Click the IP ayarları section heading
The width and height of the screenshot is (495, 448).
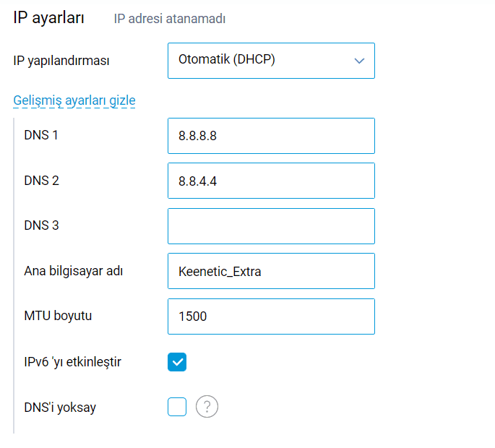[x=48, y=17]
